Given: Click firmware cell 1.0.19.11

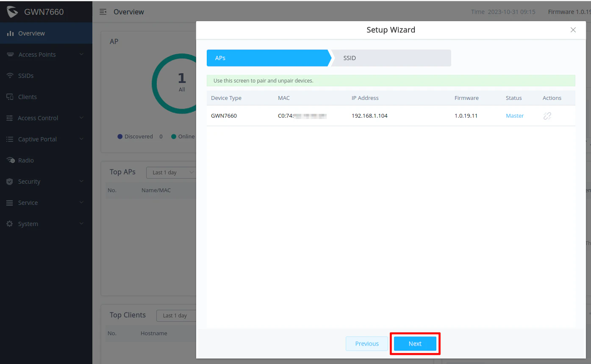Looking at the screenshot, I should [466, 116].
